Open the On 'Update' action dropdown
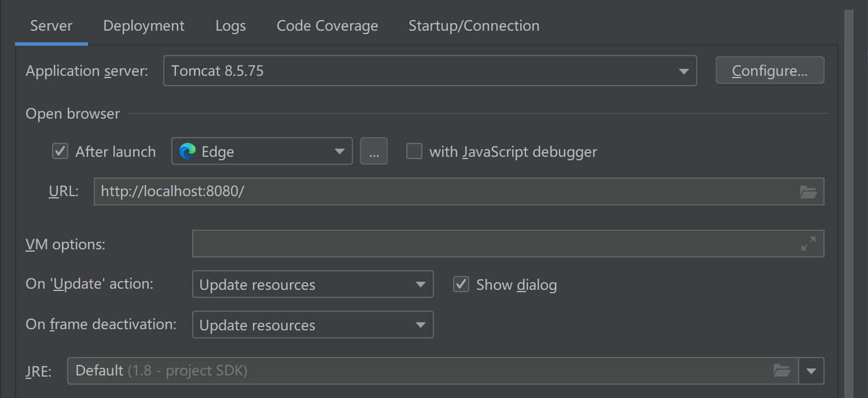The height and width of the screenshot is (398, 868). pos(312,284)
